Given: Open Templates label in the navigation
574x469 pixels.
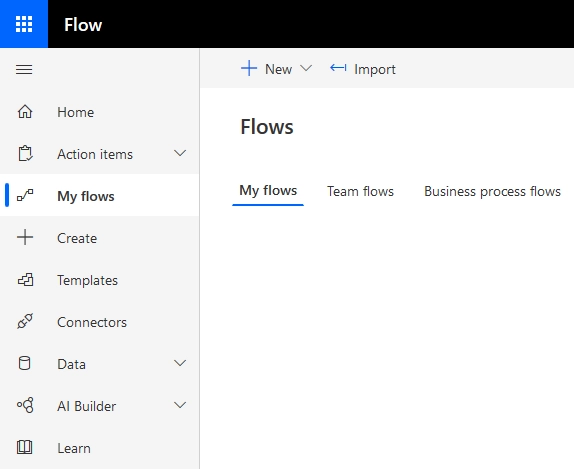Looking at the screenshot, I should pos(87,280).
